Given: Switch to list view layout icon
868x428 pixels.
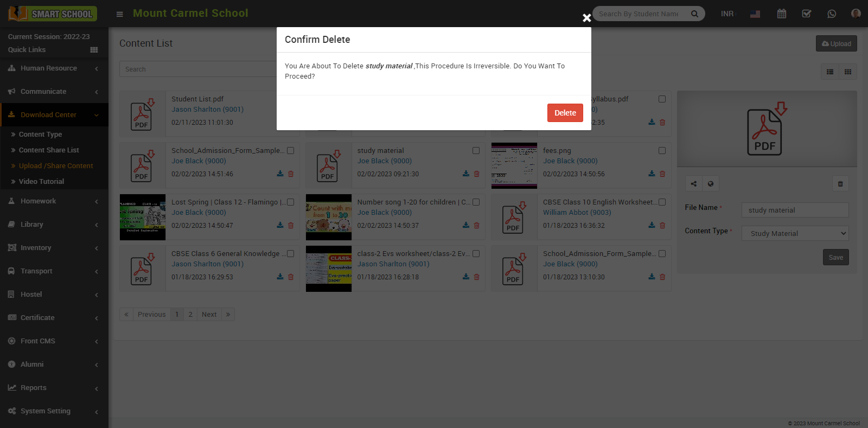Looking at the screenshot, I should (x=829, y=72).
